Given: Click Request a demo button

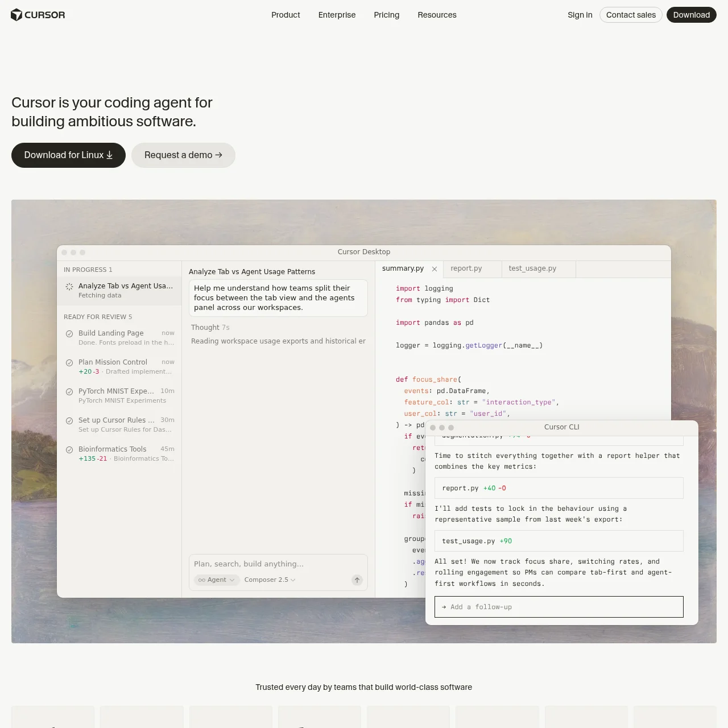Looking at the screenshot, I should [183, 155].
